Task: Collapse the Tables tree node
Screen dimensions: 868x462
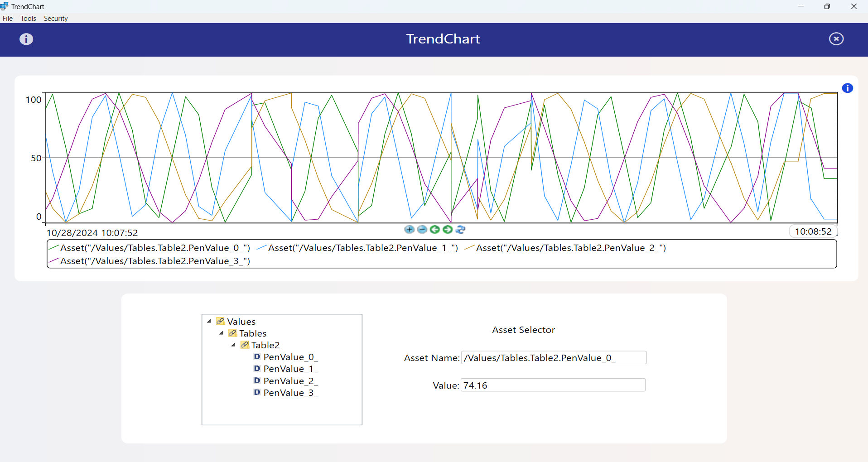Action: coord(222,333)
